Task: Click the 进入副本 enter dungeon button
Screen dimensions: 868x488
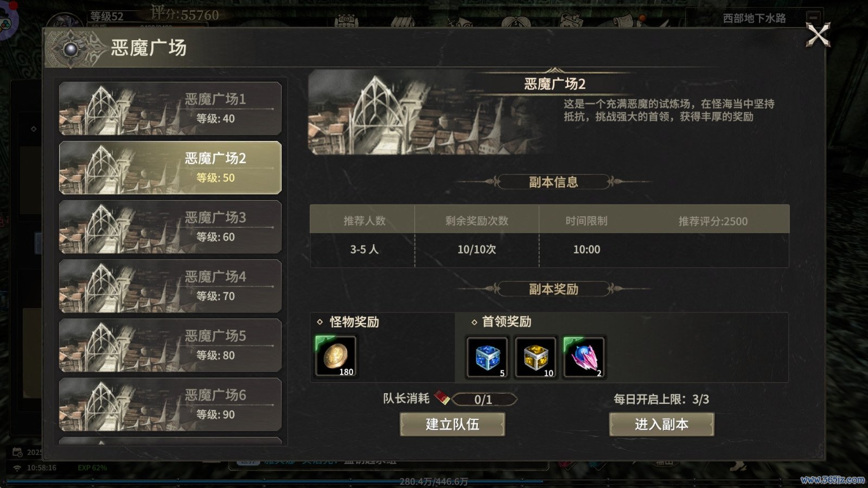Action: pos(661,424)
